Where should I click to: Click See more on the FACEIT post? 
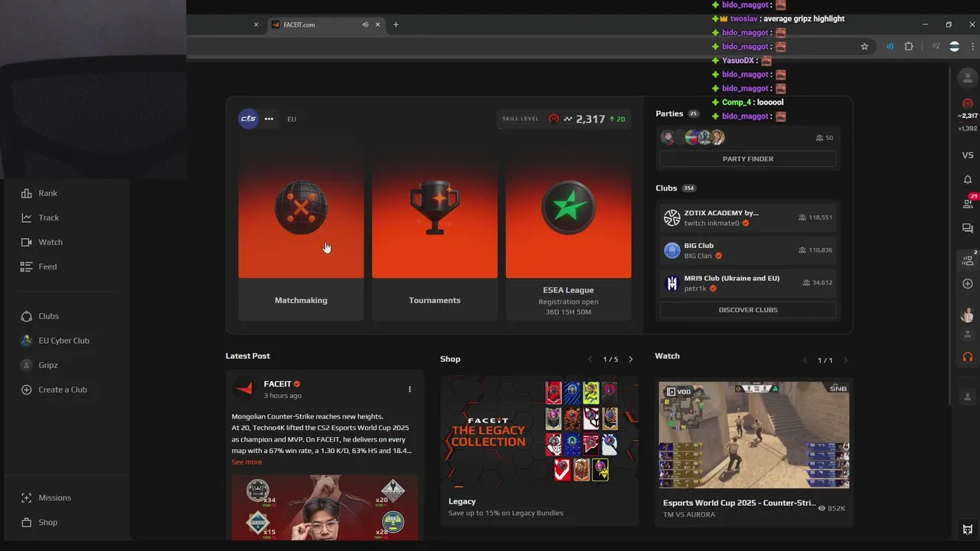(x=247, y=461)
